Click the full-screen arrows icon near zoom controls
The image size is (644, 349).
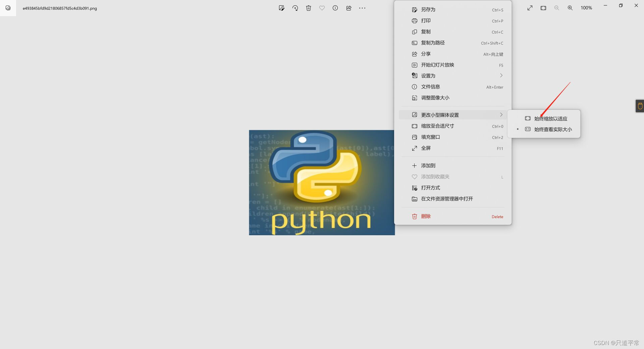(x=530, y=8)
